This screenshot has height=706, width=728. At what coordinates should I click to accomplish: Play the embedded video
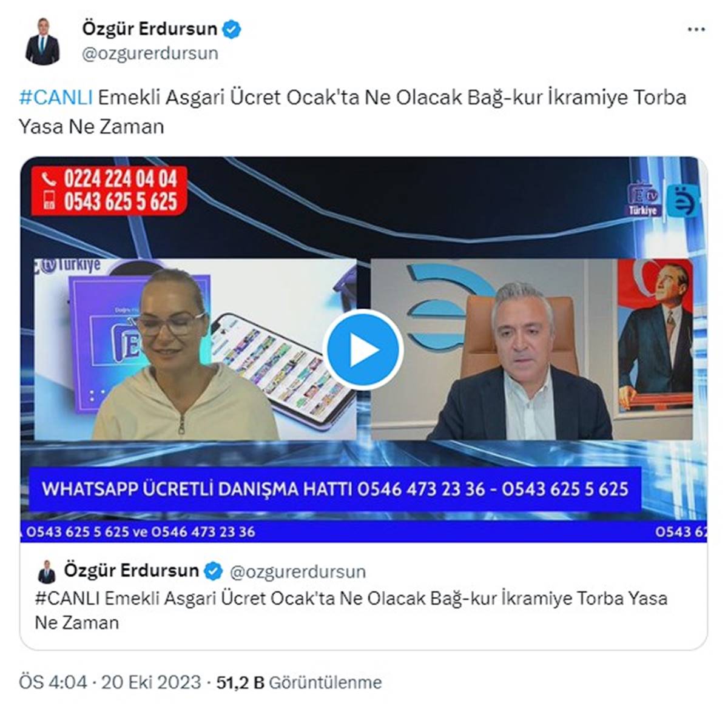(363, 350)
